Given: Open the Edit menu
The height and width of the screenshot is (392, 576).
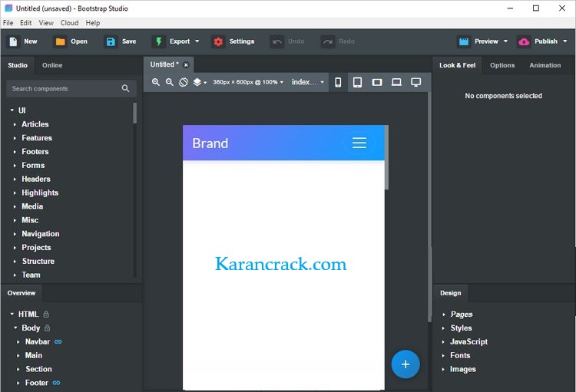Looking at the screenshot, I should click(25, 23).
